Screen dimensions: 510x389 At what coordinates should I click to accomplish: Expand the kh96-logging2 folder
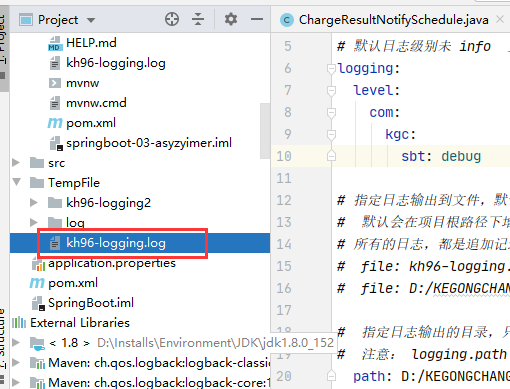click(x=34, y=202)
